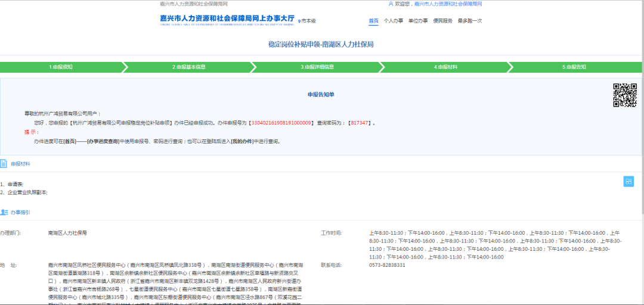Open the 最多跑一次 navigation item
This screenshot has height=305, width=644.
pyautogui.click(x=469, y=21)
